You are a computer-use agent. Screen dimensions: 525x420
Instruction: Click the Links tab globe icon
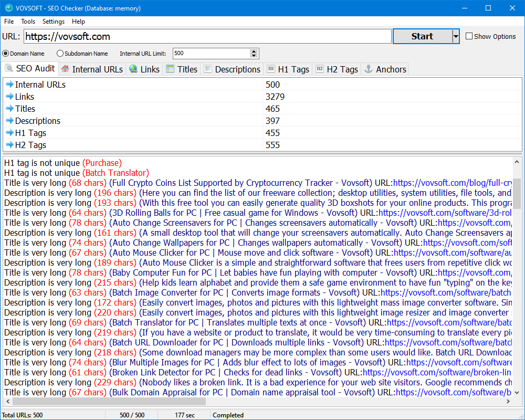133,69
